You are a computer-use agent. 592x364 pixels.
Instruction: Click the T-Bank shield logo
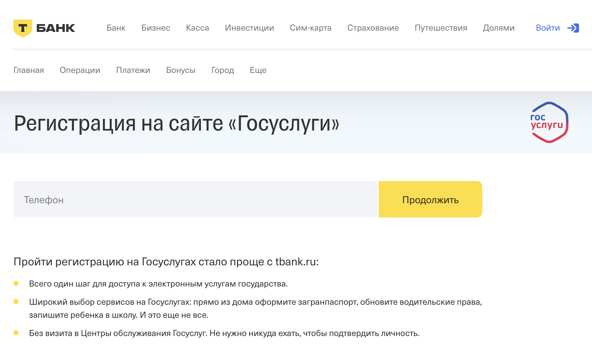click(22, 28)
